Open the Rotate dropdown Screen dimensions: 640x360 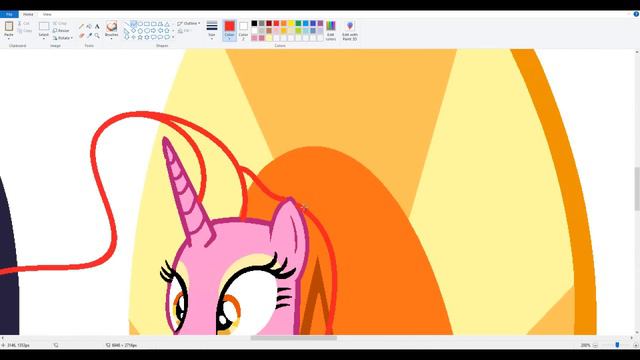click(63, 38)
